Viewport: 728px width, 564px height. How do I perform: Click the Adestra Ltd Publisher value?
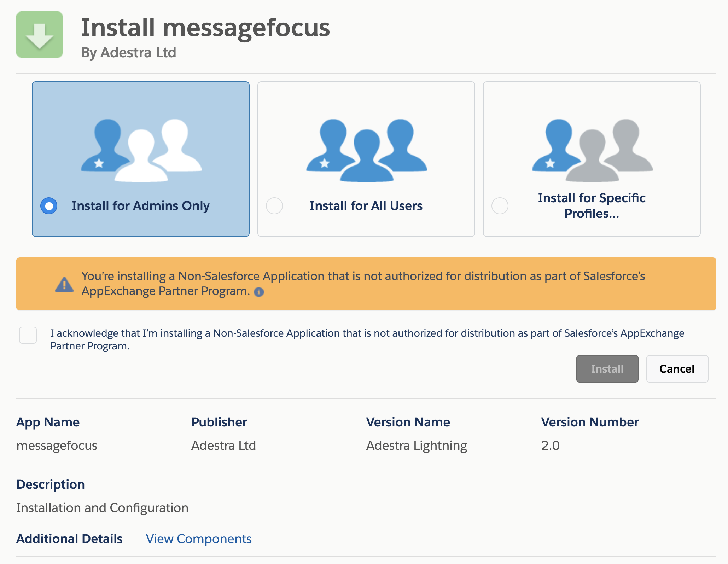(x=223, y=446)
